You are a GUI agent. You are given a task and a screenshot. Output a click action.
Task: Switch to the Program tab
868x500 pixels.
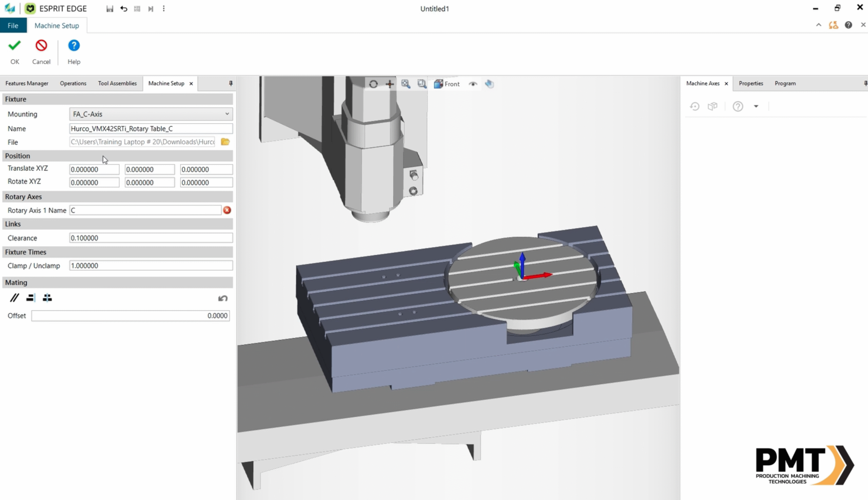coord(785,83)
